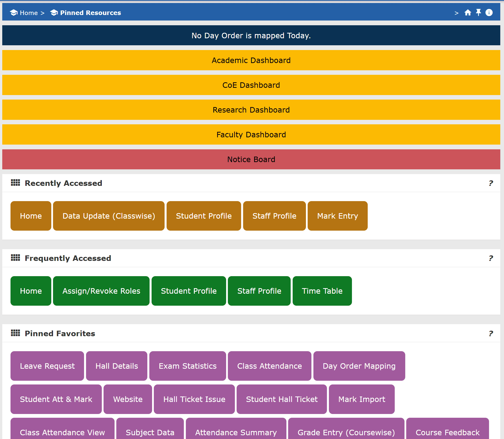This screenshot has width=504, height=439.
Task: Click the Pinned Favorites grid icon
Action: pyautogui.click(x=16, y=333)
